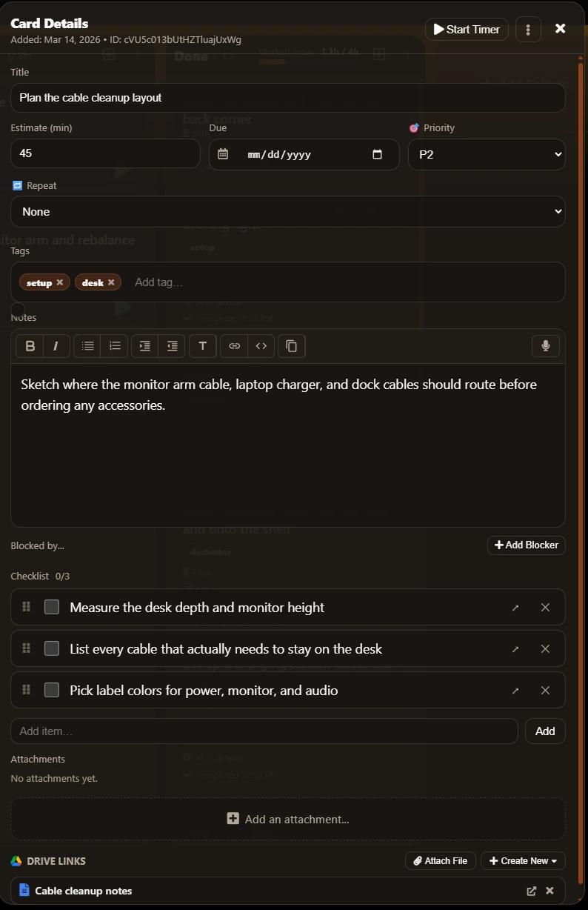Image resolution: width=588 pixels, height=910 pixels.
Task: Open the three-dot card options menu
Action: (528, 30)
